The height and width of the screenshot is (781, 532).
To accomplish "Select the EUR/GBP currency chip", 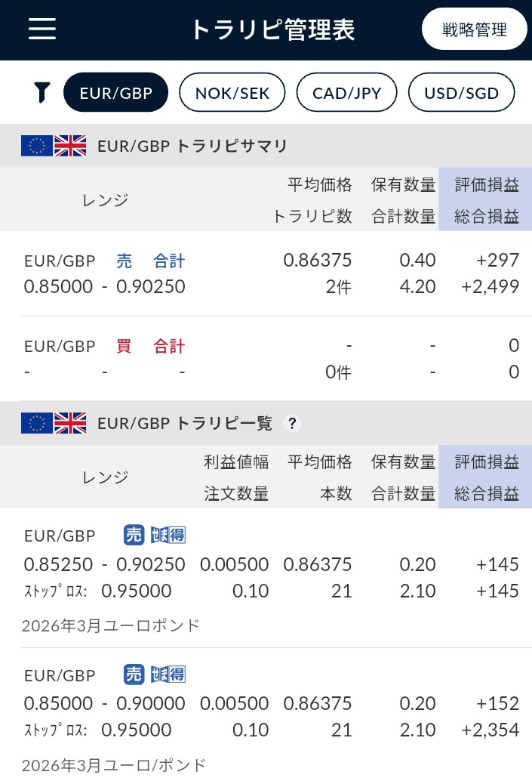I will click(116, 93).
